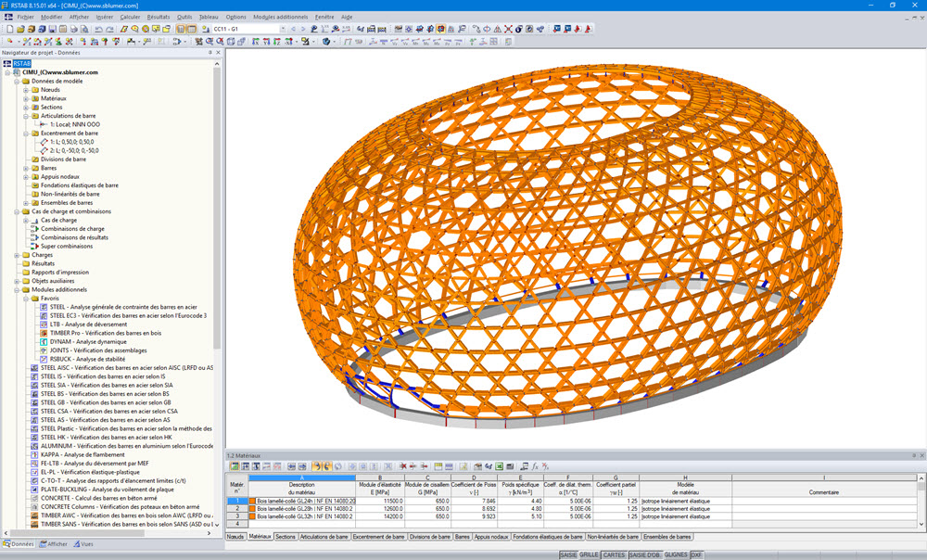
Task: Click color swatch of GL32h material row
Action: click(252, 516)
